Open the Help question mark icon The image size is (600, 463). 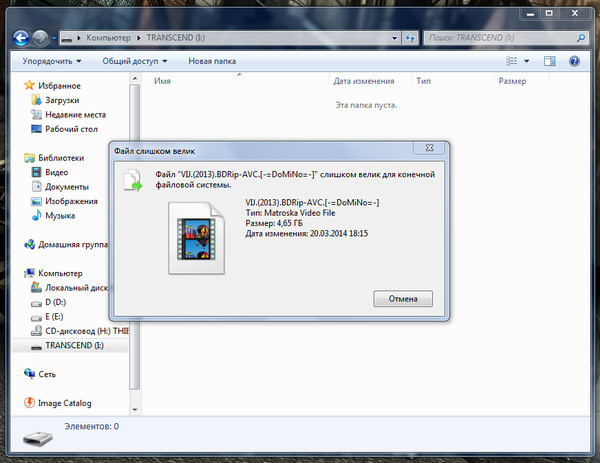pyautogui.click(x=574, y=61)
